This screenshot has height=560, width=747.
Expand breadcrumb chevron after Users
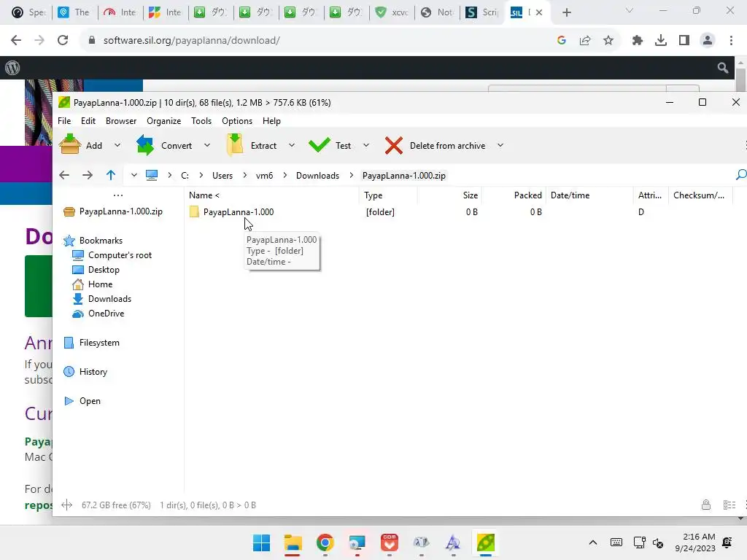tap(245, 175)
